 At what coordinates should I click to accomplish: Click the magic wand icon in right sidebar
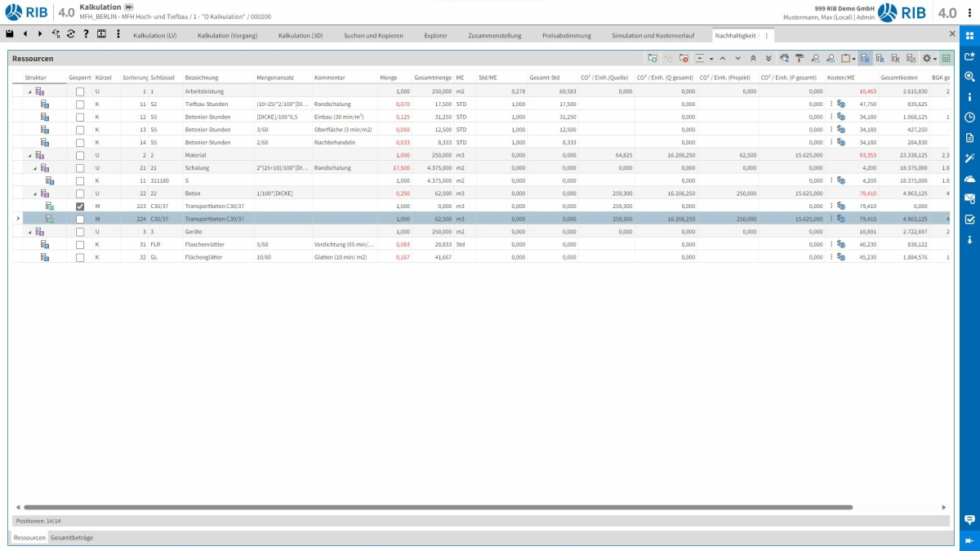click(x=969, y=158)
